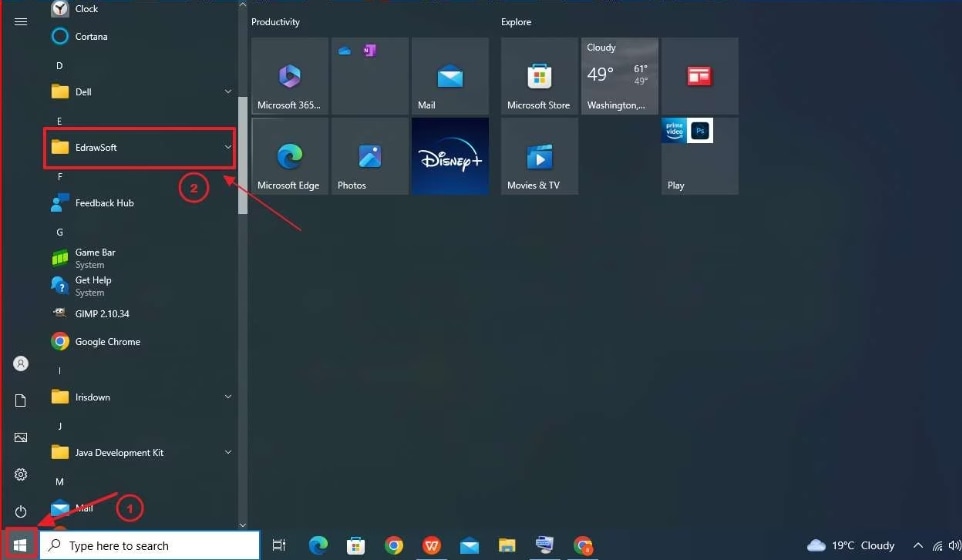Open the volume control in system tray
This screenshot has width=962, height=560.
coord(955,545)
